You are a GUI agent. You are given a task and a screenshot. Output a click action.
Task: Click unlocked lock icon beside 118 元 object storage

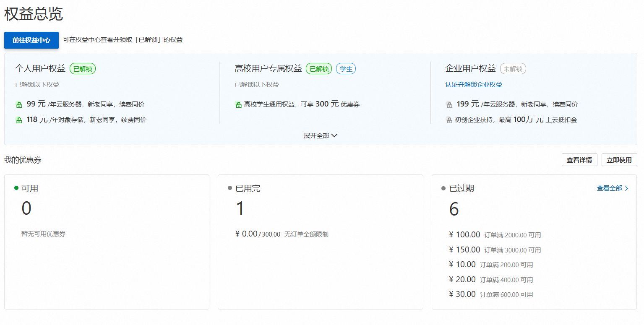pos(19,120)
